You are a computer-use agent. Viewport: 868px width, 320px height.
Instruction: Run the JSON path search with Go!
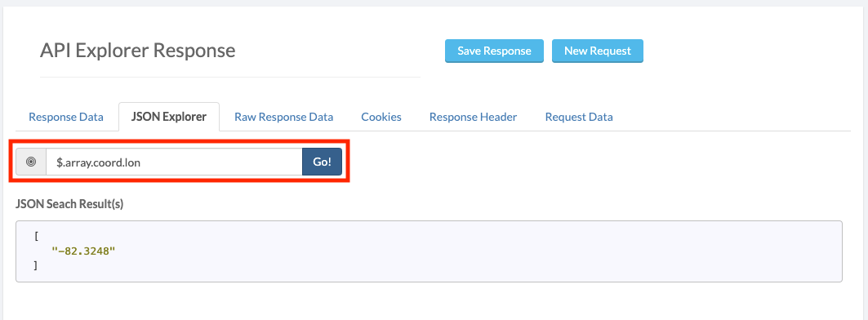323,162
